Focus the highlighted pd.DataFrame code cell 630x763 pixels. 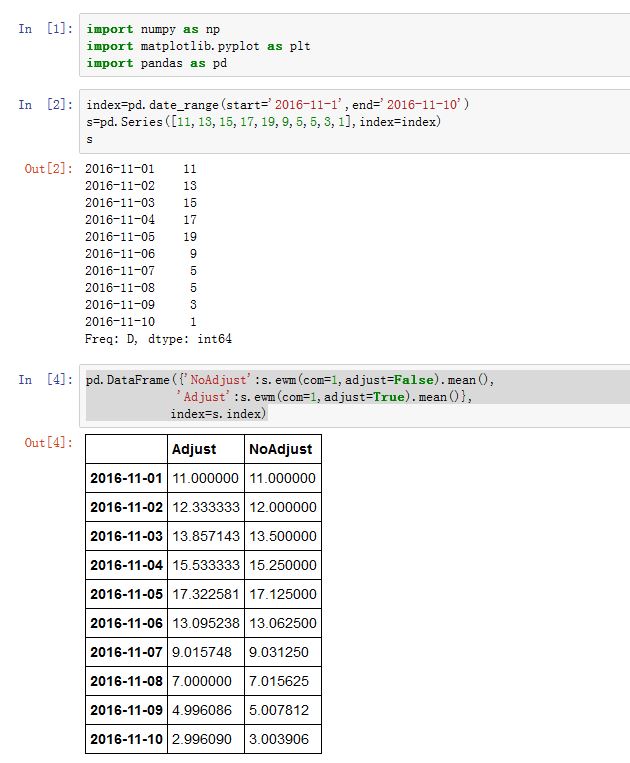pyautogui.click(x=350, y=397)
